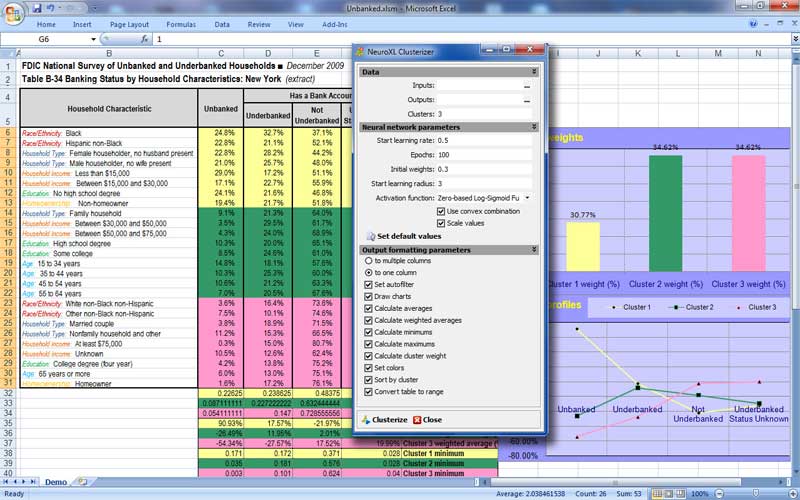This screenshot has width=800, height=500.
Task: Click the Clusterize lightning icon
Action: (x=366, y=420)
